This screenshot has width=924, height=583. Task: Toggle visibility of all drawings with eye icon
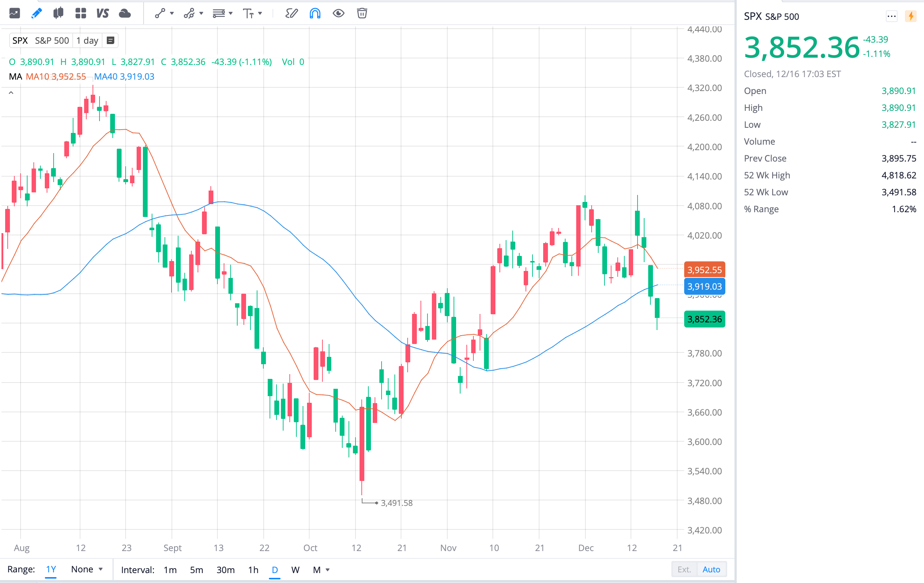click(339, 14)
